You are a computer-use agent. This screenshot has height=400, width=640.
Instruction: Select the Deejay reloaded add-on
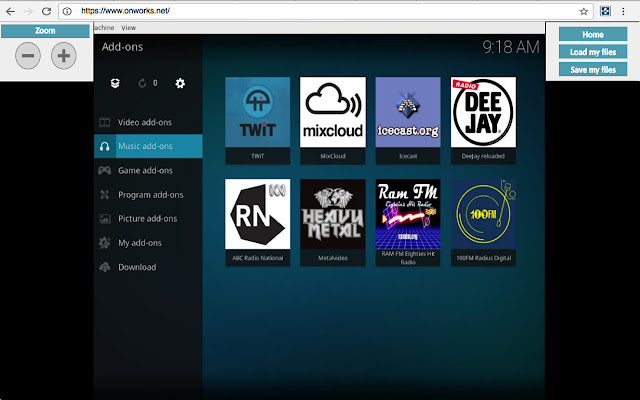[x=483, y=112]
